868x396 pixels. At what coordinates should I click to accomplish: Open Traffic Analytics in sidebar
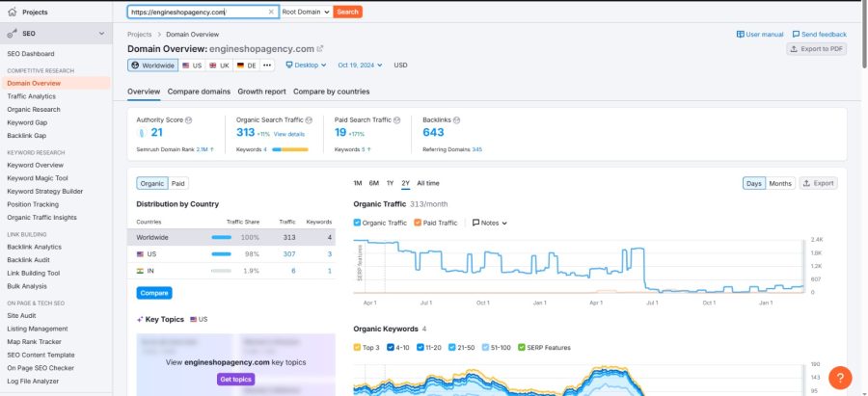tap(32, 96)
